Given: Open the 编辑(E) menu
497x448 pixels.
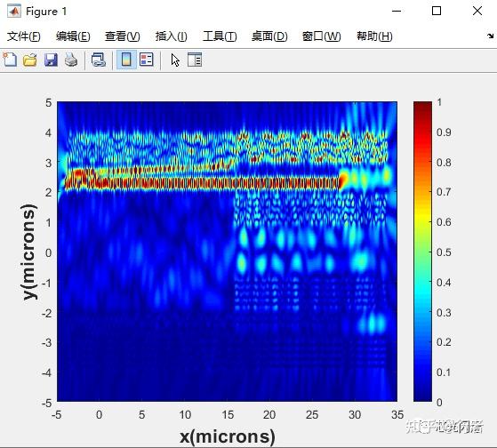Looking at the screenshot, I should tap(73, 36).
